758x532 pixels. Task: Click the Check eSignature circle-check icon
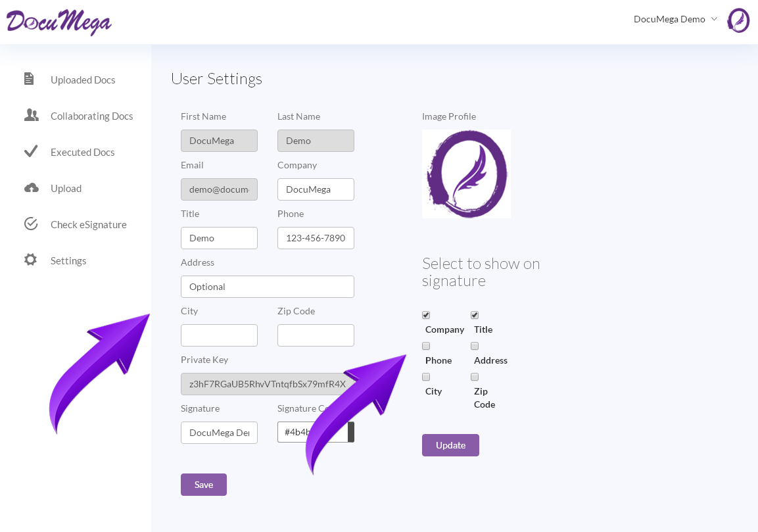tap(31, 224)
